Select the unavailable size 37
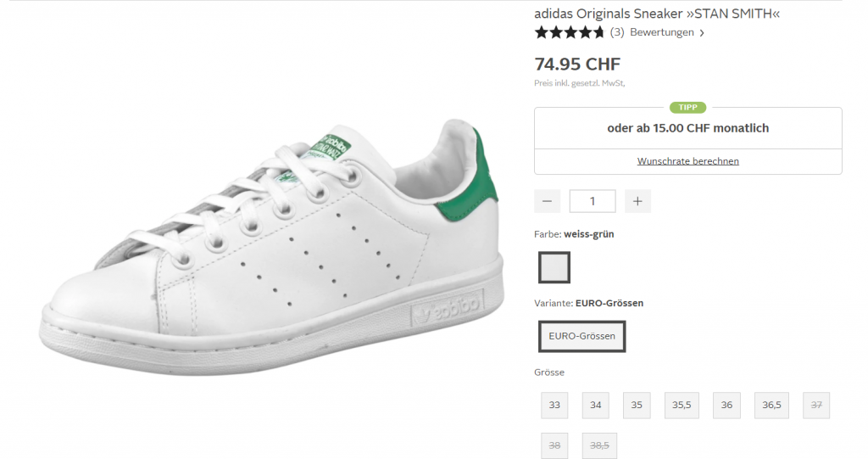Image resolution: width=868 pixels, height=459 pixels. (x=816, y=405)
